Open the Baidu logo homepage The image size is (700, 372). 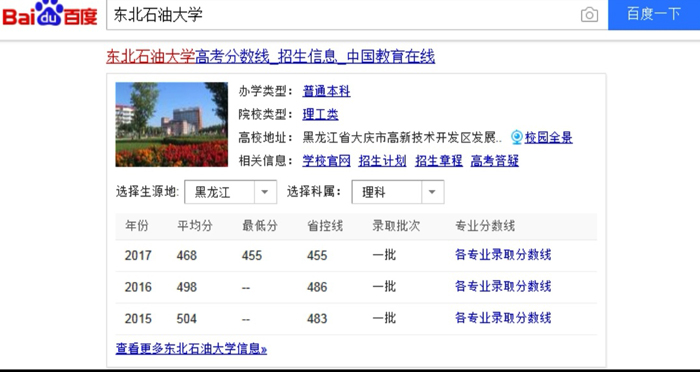[x=50, y=13]
